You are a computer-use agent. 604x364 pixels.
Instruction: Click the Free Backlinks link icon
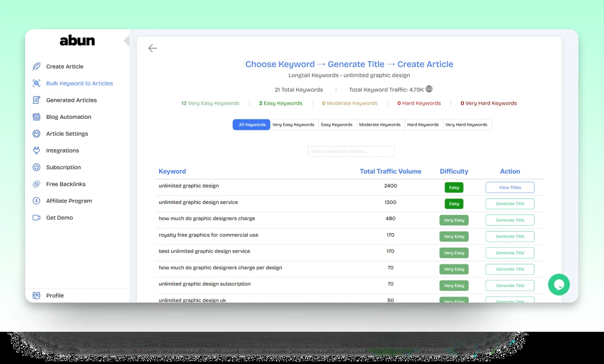click(36, 184)
